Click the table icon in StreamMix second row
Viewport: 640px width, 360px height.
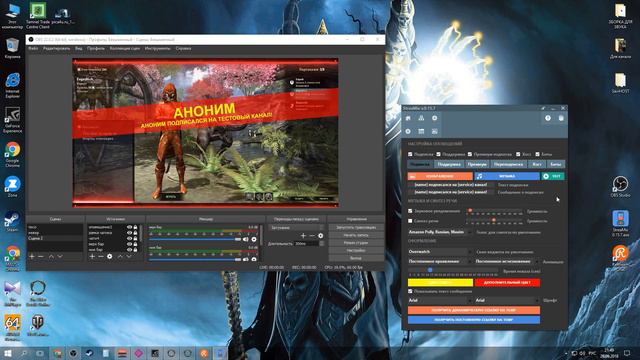coord(421,131)
